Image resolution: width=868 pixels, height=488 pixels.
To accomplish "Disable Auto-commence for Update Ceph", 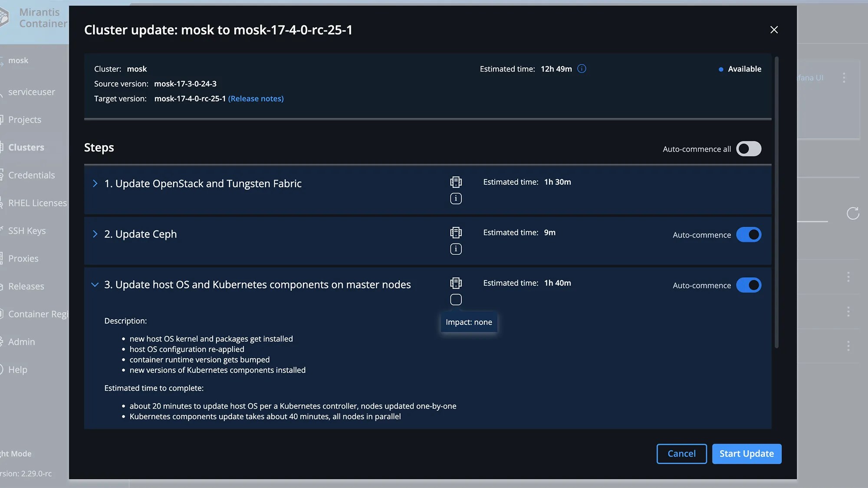I will (749, 235).
